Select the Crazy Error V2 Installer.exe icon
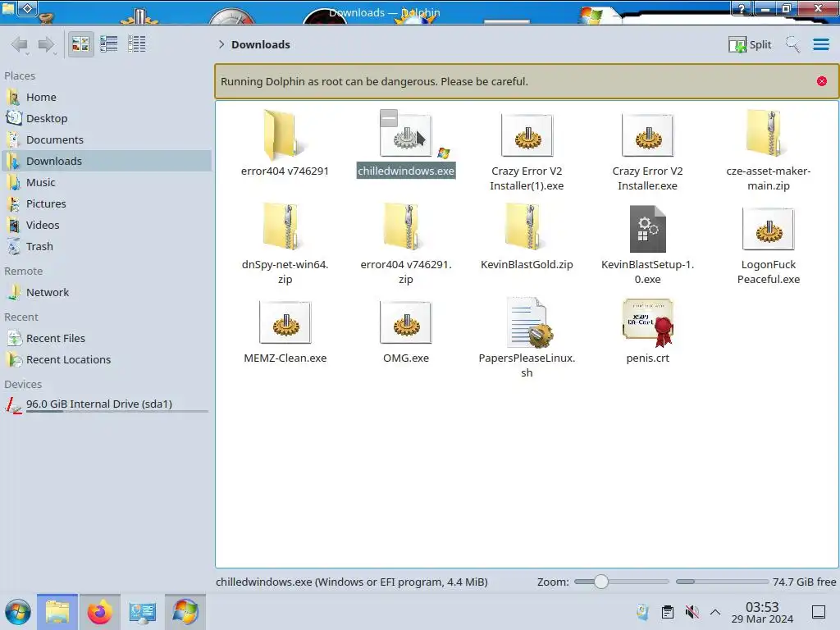The height and width of the screenshot is (630, 840). (x=647, y=135)
